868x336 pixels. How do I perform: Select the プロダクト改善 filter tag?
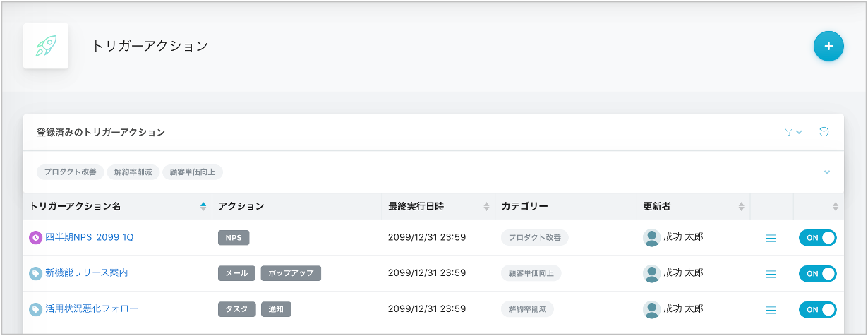pyautogui.click(x=71, y=172)
